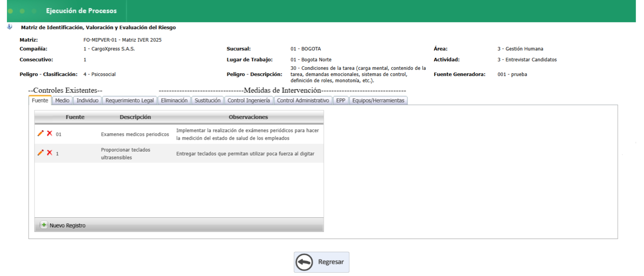Edit the Proporcionar teclados ultrasensibles row
The height and width of the screenshot is (276, 644).
[41, 153]
